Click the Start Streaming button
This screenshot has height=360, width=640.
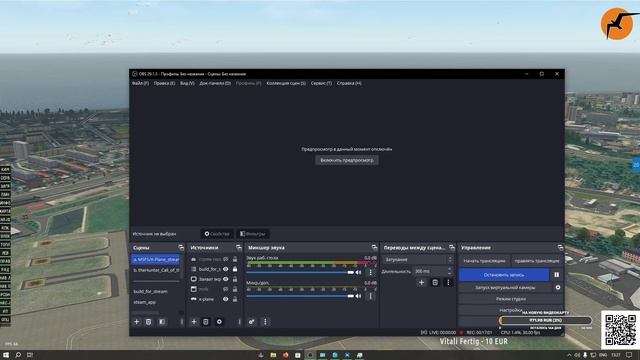click(484, 261)
